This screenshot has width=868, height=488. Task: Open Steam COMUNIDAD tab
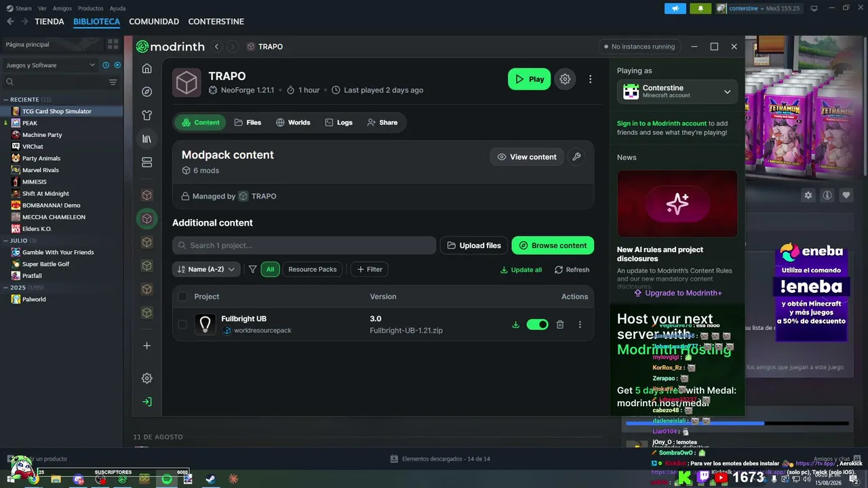coord(154,22)
